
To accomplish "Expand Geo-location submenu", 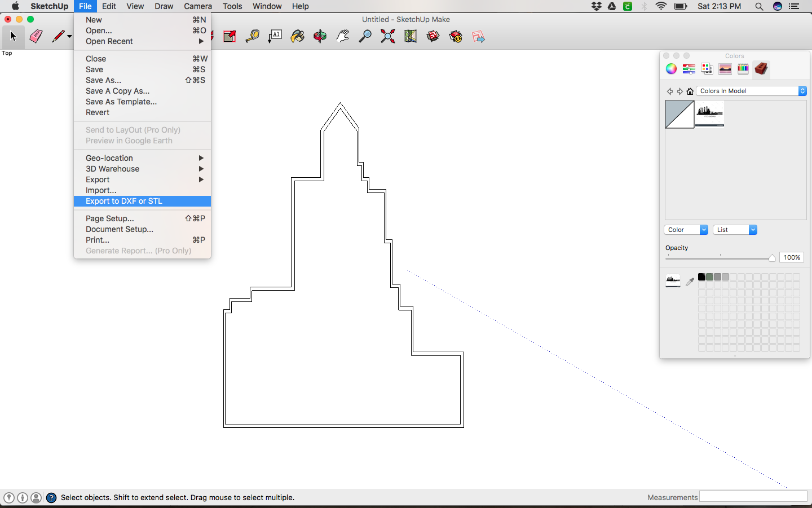I will coord(142,158).
